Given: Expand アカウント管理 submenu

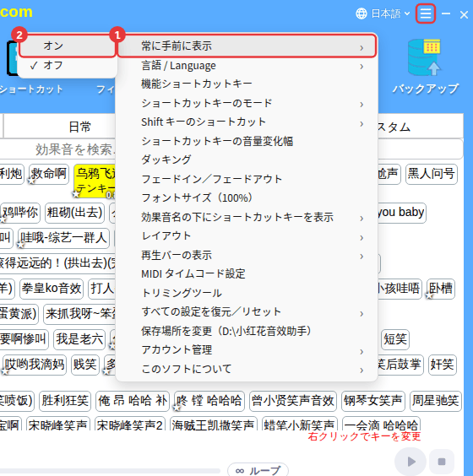Looking at the screenshot, I should click(x=247, y=349).
